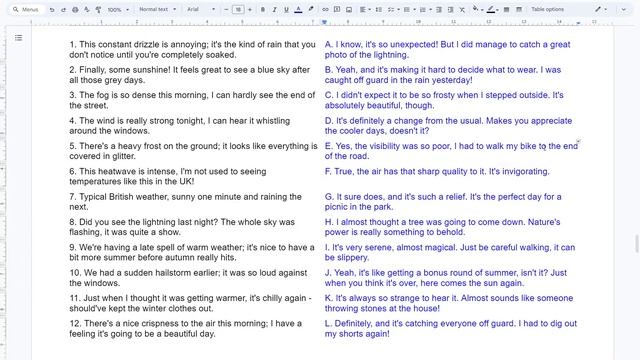Click sentence 6 about the heatwave
The width and height of the screenshot is (640, 360).
(x=167, y=176)
